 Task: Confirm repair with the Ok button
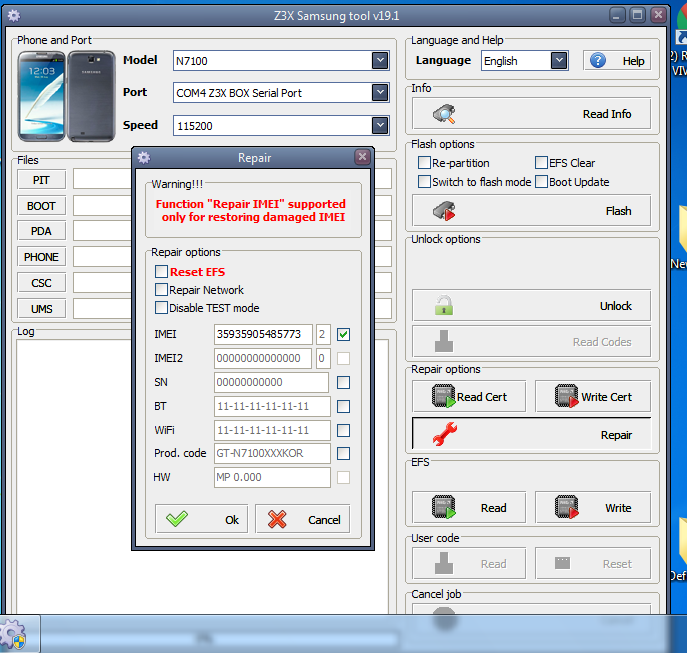click(x=202, y=519)
